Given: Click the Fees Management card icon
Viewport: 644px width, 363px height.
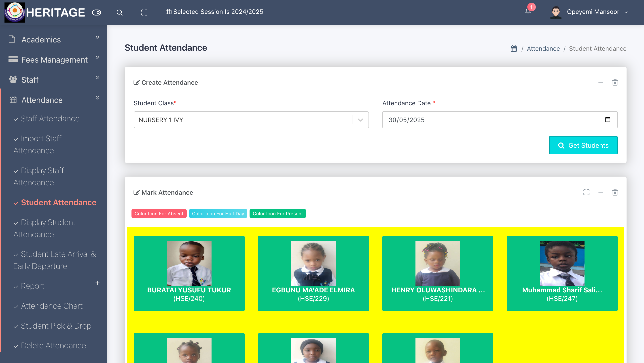Looking at the screenshot, I should click(x=13, y=59).
